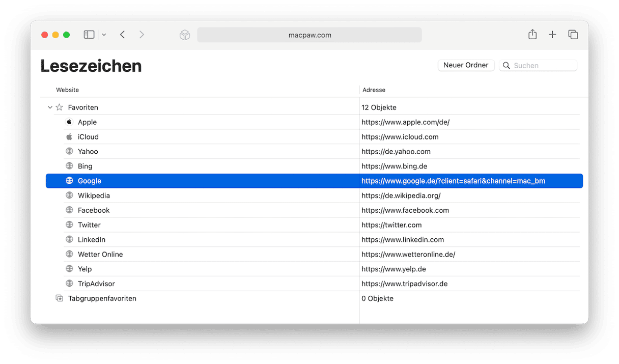The width and height of the screenshot is (619, 364).
Task: Click the globe icon next to Wetter Online
Action: pyautogui.click(x=69, y=254)
